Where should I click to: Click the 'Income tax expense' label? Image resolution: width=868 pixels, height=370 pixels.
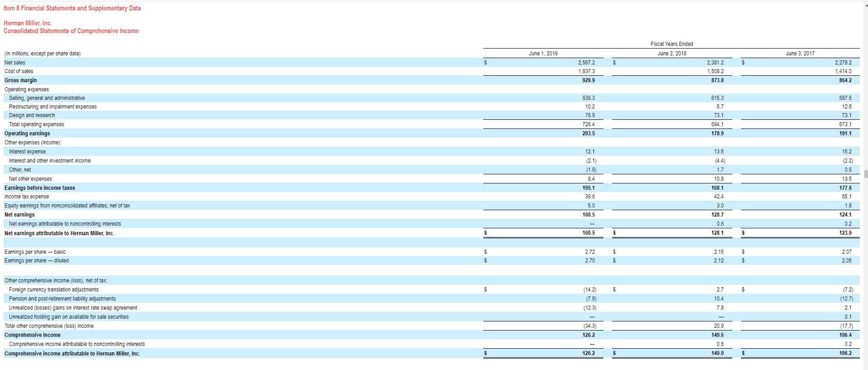pos(27,197)
